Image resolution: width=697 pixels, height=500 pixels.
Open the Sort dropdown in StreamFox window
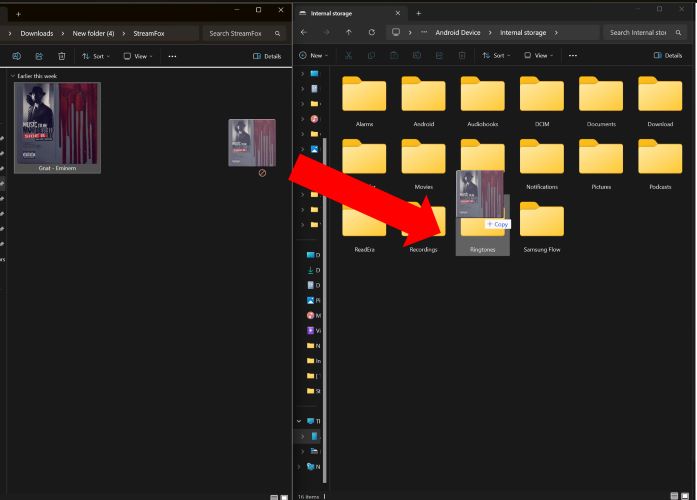click(97, 56)
